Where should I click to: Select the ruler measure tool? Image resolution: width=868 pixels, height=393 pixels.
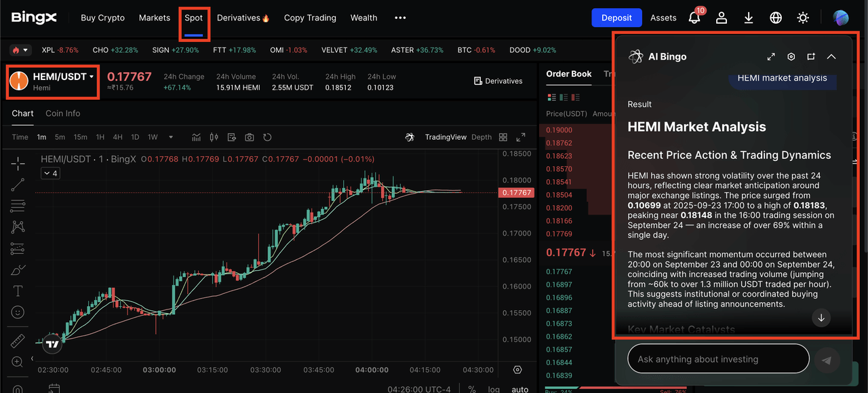tap(18, 341)
